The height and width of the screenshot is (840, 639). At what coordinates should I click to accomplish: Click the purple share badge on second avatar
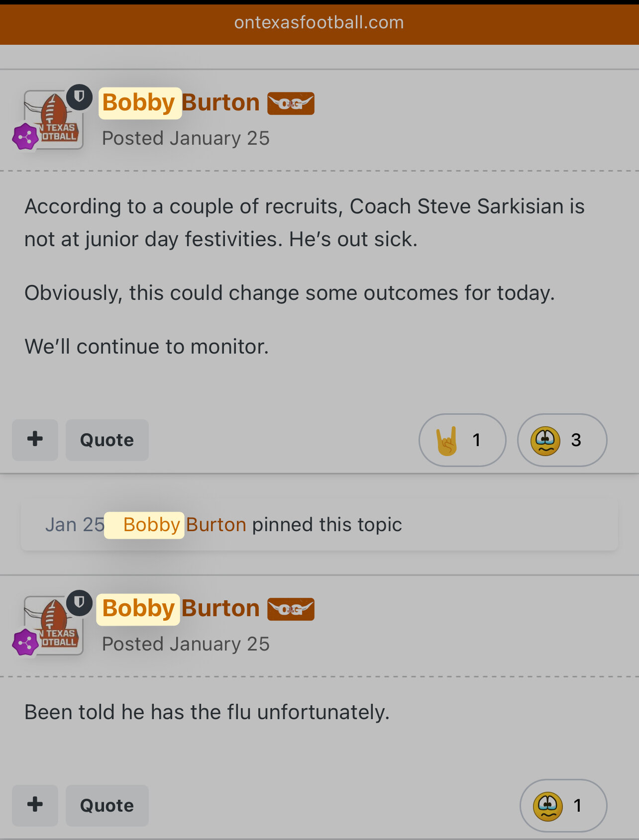[25, 642]
